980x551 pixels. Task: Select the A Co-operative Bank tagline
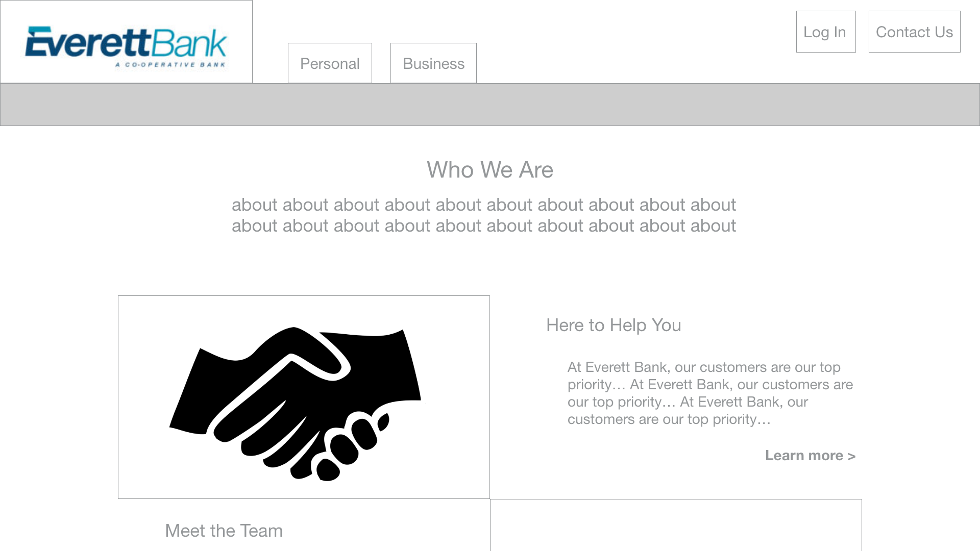coord(170,65)
